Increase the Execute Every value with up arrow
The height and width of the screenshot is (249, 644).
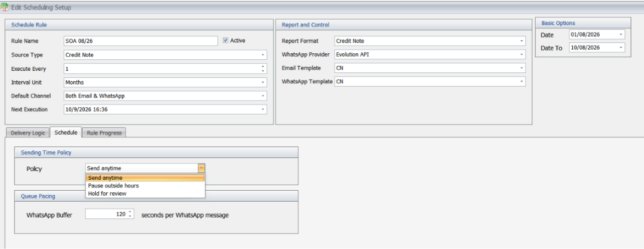coord(263,67)
